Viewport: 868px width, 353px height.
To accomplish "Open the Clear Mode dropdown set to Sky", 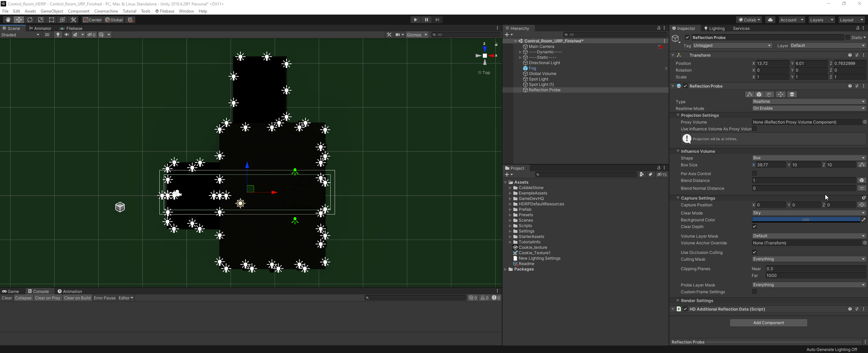I will click(808, 213).
